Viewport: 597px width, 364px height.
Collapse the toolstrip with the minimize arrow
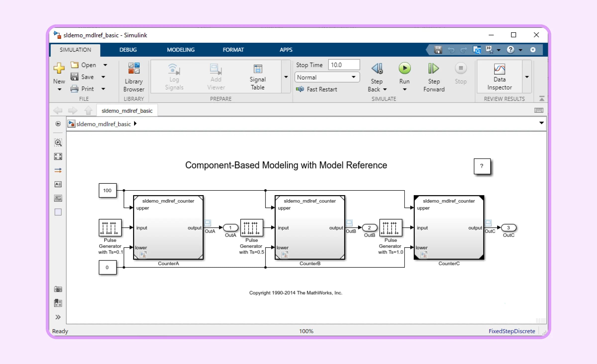(542, 98)
